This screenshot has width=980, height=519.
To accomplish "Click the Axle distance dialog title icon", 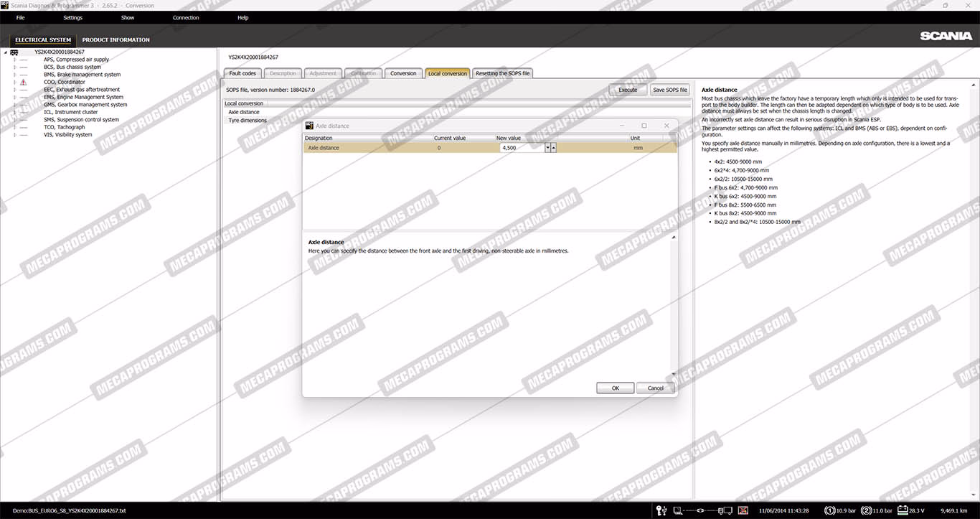I will pos(309,126).
